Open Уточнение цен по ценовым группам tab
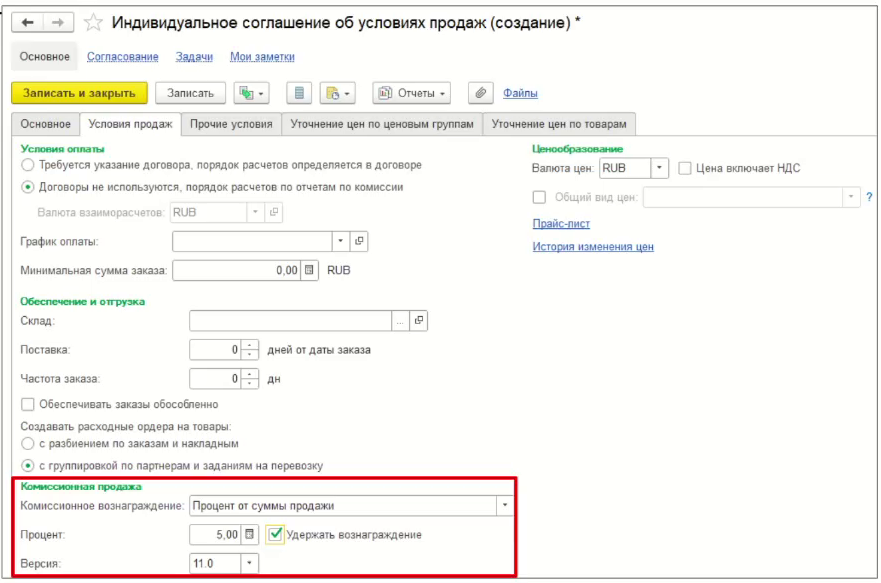This screenshot has width=881, height=583. click(382, 124)
